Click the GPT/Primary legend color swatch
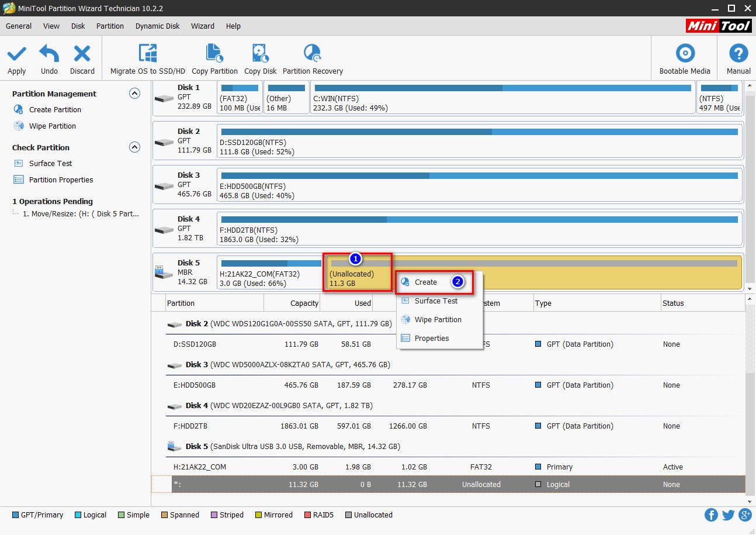The height and width of the screenshot is (535, 756). (x=15, y=515)
